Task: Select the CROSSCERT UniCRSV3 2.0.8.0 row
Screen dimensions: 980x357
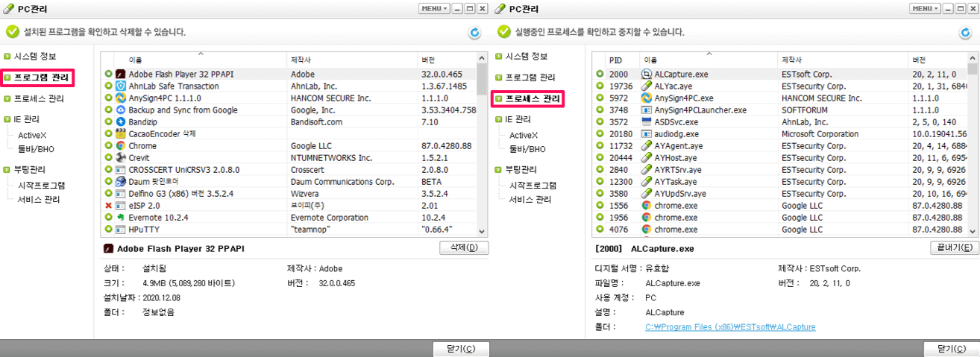Action: 289,169
